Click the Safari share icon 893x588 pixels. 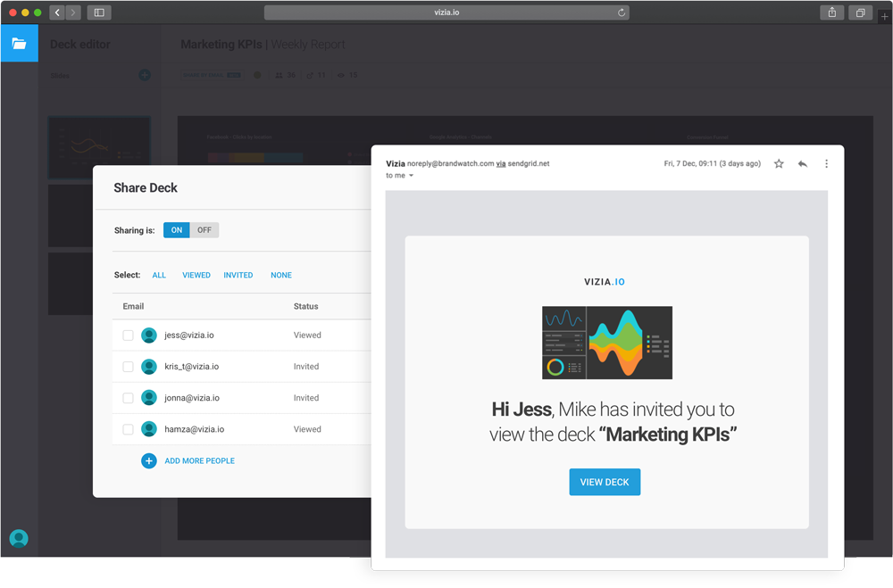(x=831, y=12)
